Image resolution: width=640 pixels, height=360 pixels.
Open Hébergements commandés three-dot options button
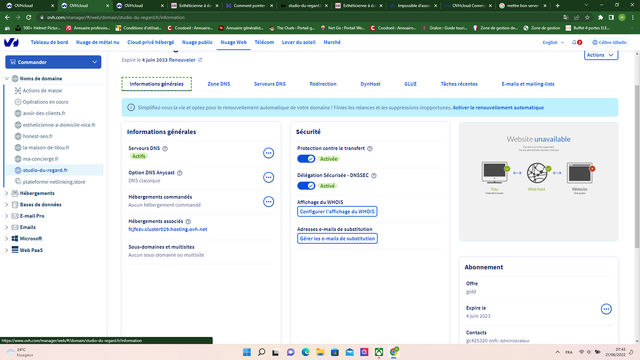[x=268, y=202]
